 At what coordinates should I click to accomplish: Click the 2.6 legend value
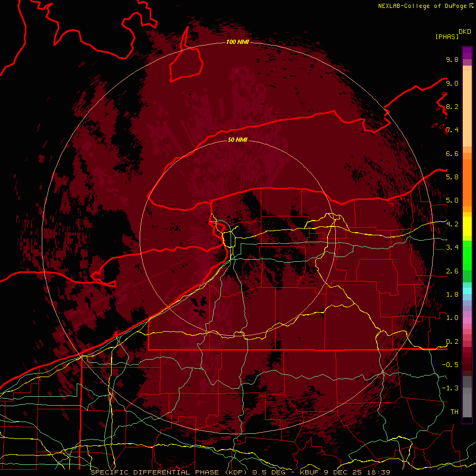click(452, 271)
